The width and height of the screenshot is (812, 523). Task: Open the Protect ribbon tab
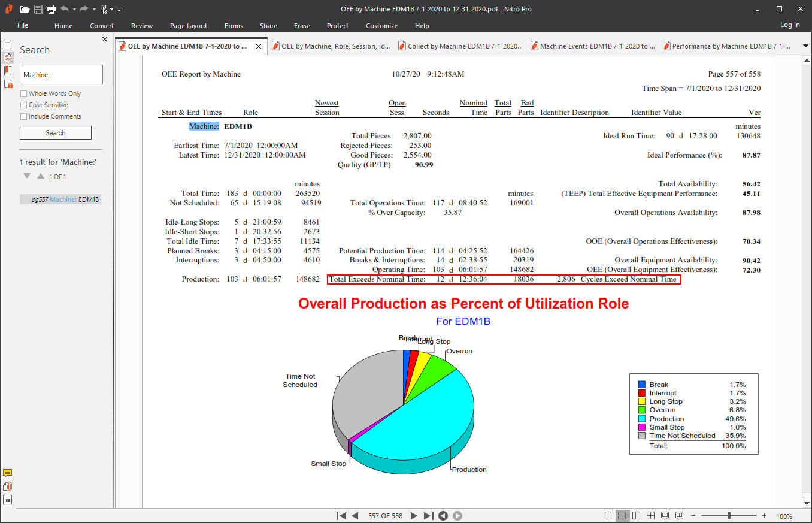pyautogui.click(x=338, y=26)
